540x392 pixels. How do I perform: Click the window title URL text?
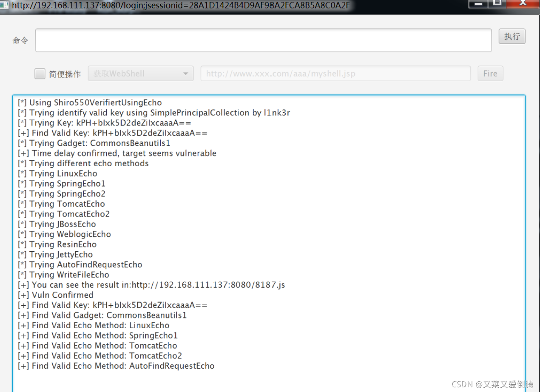pos(181,6)
